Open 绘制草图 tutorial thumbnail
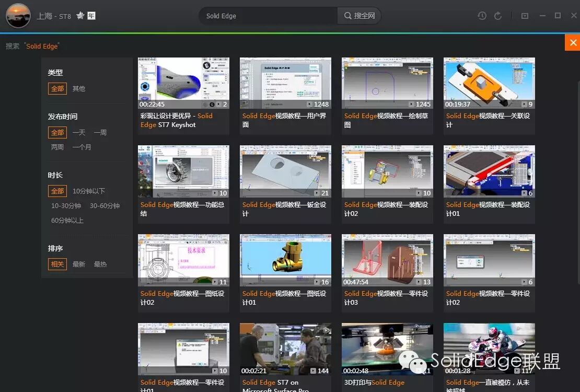Viewport: 580px width, 392px height. point(387,83)
